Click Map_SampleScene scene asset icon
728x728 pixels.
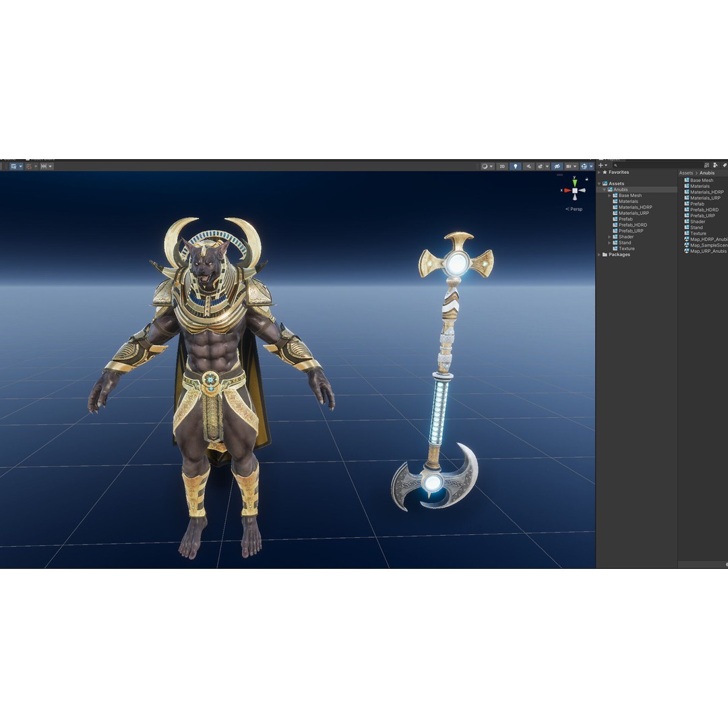coord(687,245)
